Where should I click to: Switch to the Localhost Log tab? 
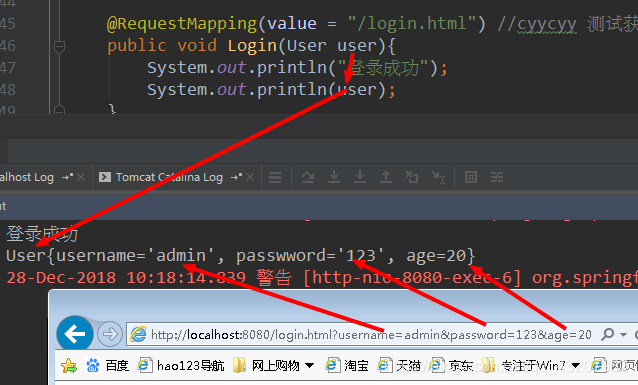pos(27,177)
